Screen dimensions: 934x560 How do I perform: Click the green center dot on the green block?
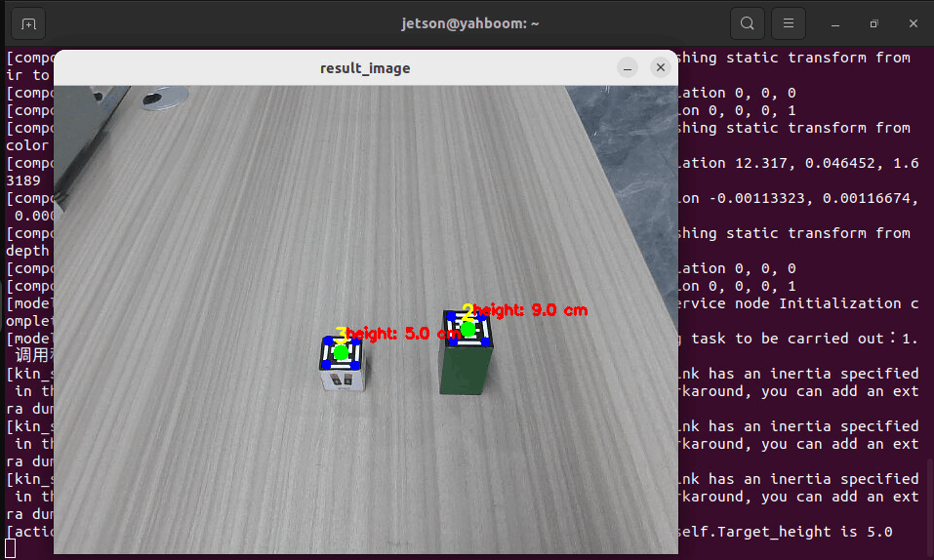(x=468, y=329)
